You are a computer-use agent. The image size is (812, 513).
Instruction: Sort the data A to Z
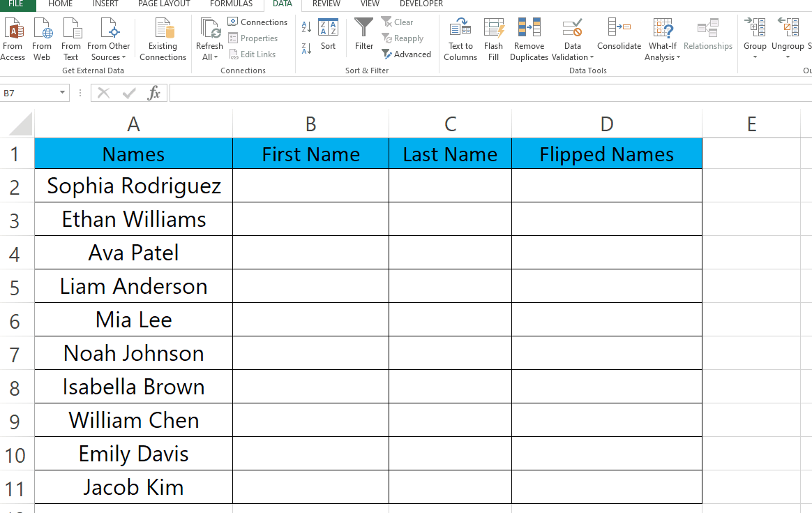(x=306, y=26)
